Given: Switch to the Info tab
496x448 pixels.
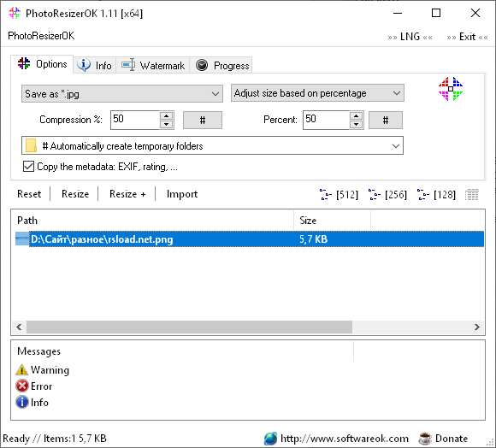Looking at the screenshot, I should coord(95,65).
